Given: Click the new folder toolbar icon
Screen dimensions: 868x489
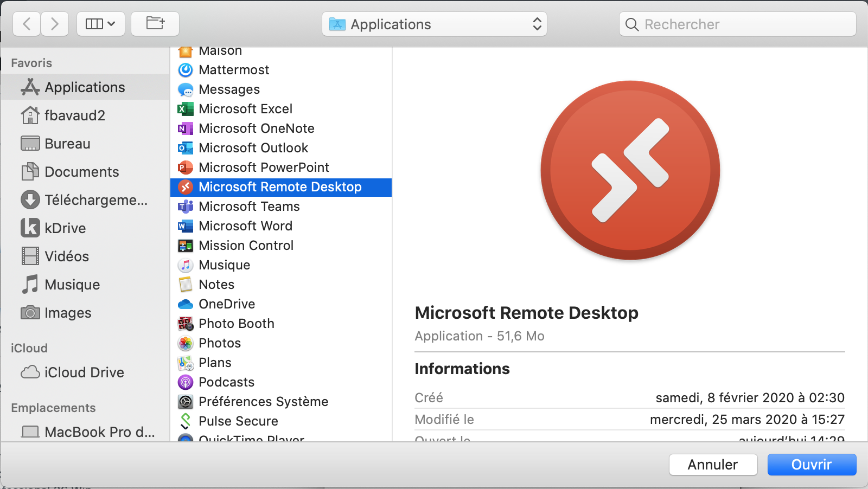Looking at the screenshot, I should 155,24.
